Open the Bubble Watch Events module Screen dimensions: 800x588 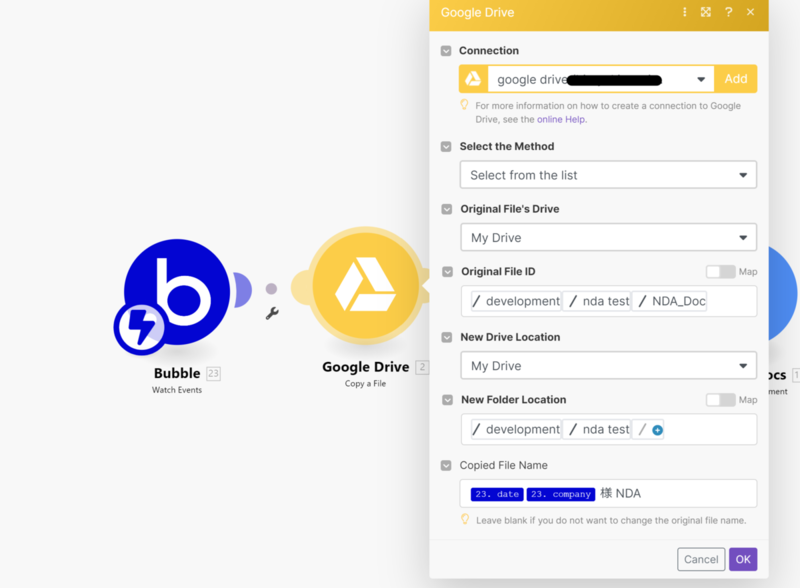[x=177, y=293]
